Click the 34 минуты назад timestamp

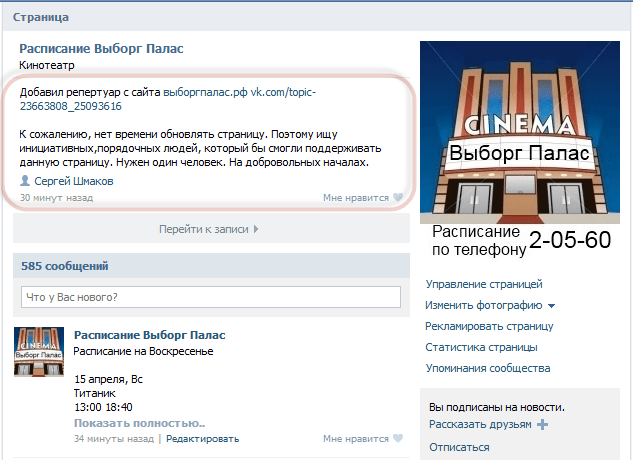pyautogui.click(x=114, y=439)
